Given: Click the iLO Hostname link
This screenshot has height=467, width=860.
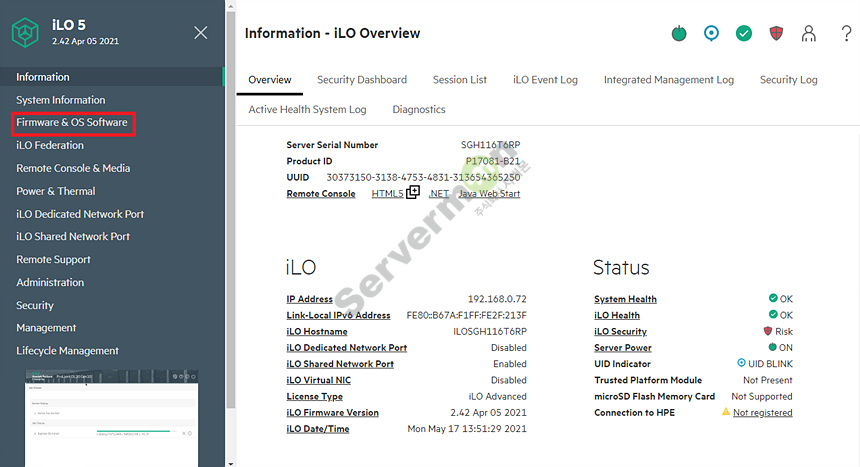Looking at the screenshot, I should 317,331.
